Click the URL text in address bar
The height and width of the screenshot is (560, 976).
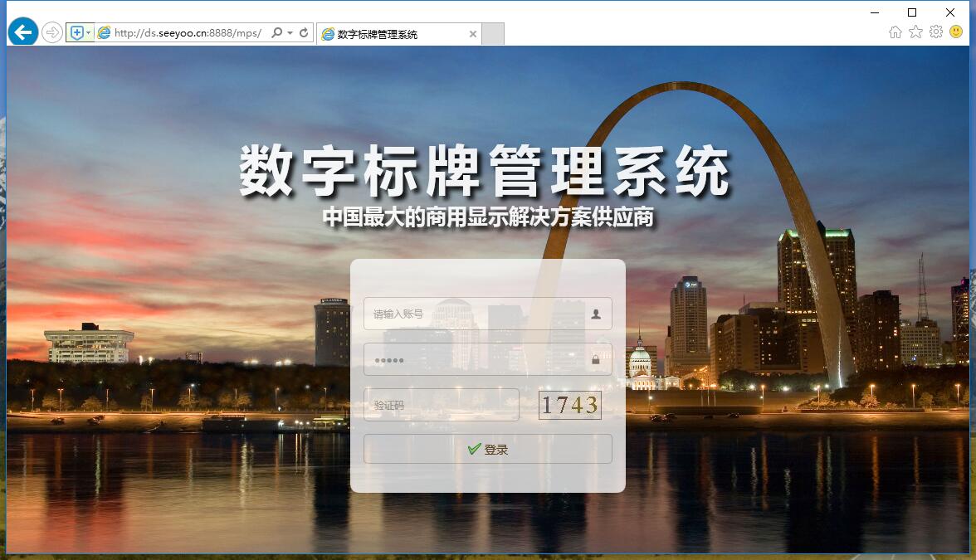click(x=187, y=33)
